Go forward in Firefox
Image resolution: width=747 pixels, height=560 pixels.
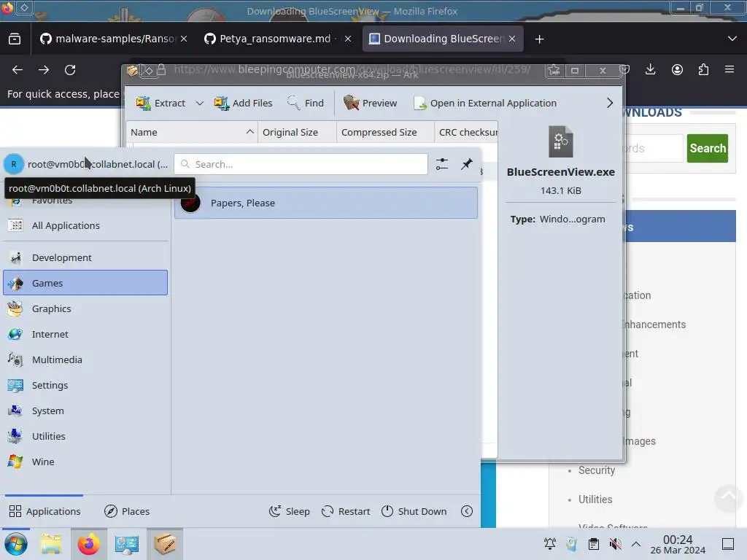[44, 70]
